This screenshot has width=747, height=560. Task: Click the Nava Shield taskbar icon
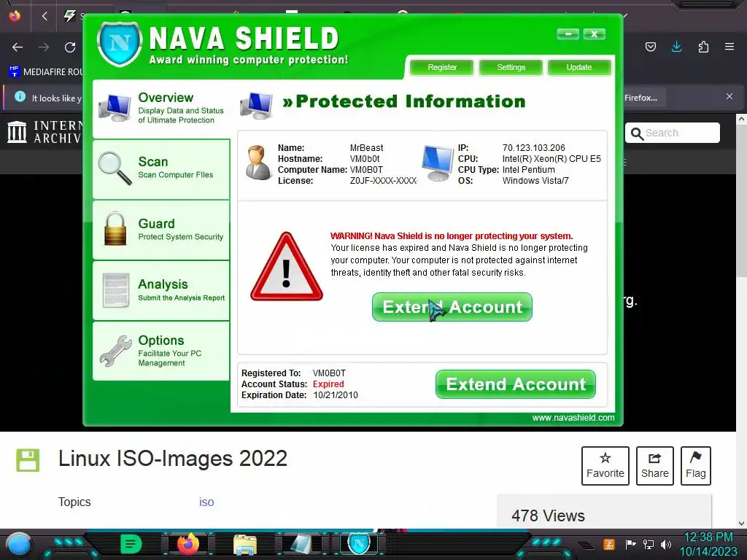pos(359,543)
